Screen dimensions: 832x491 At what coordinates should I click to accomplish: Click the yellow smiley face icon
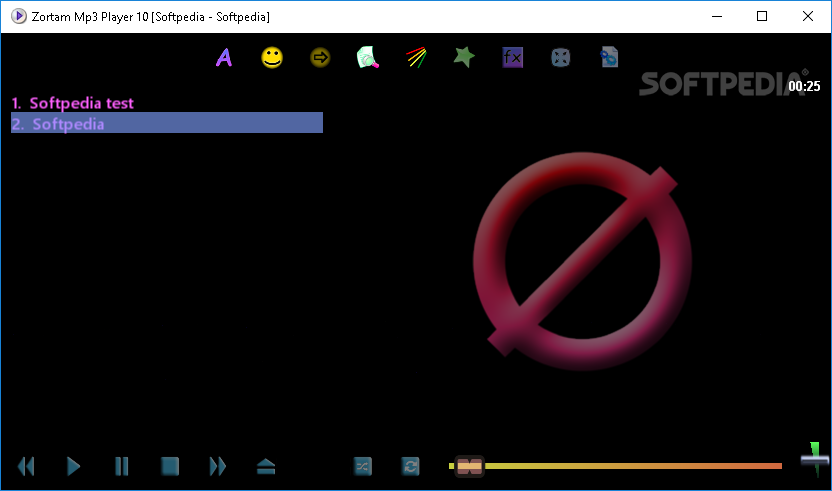point(272,57)
